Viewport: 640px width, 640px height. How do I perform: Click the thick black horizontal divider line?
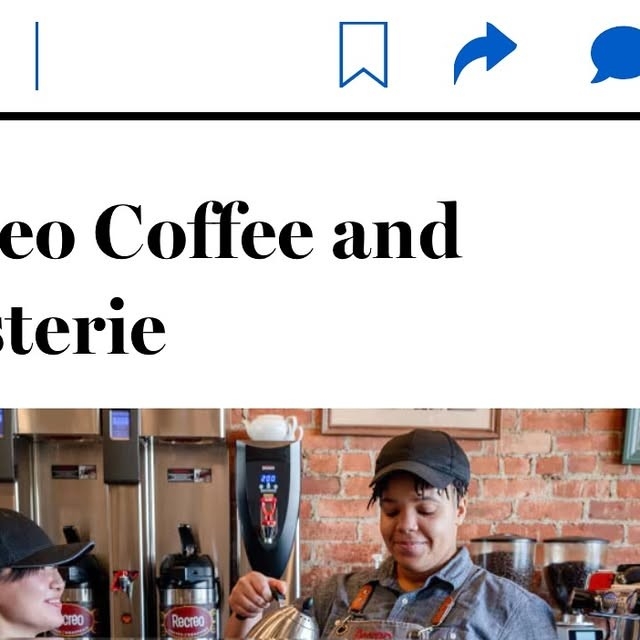[320, 116]
